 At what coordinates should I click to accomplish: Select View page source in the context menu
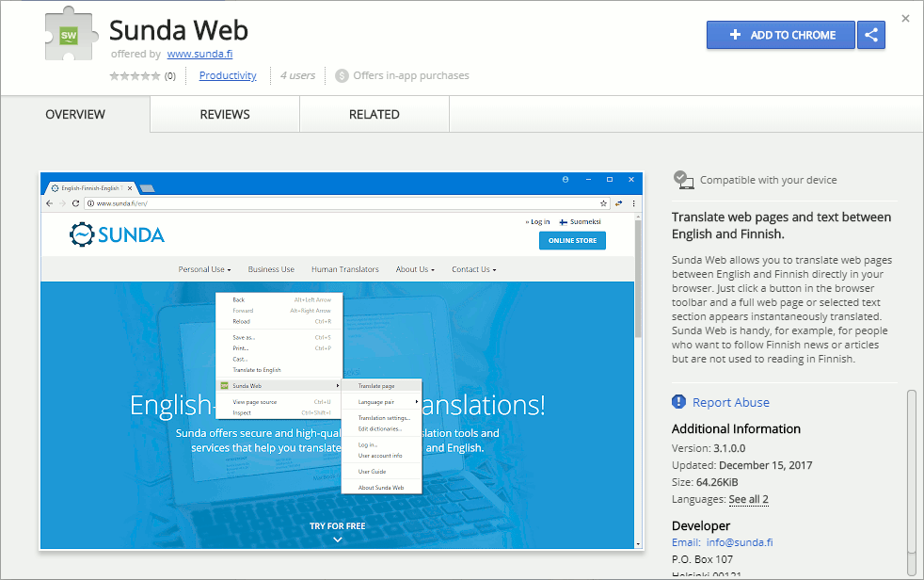click(279, 402)
